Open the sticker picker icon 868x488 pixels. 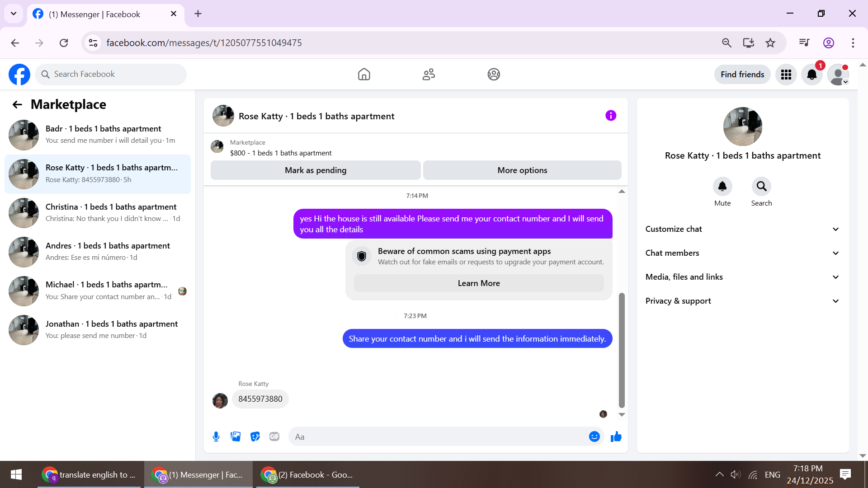(x=255, y=436)
